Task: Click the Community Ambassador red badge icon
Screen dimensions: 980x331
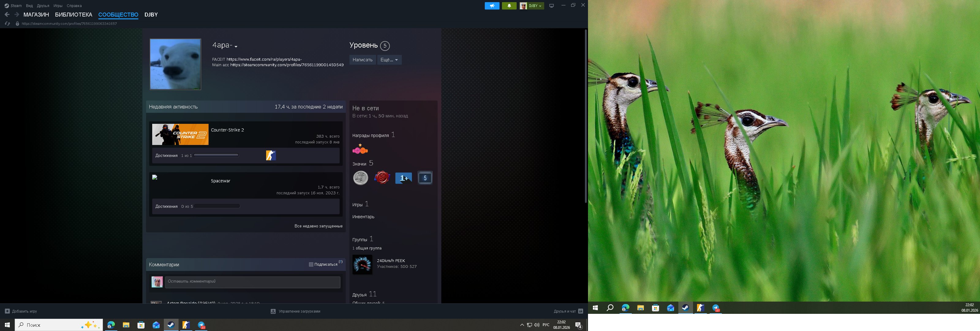Action: (382, 177)
